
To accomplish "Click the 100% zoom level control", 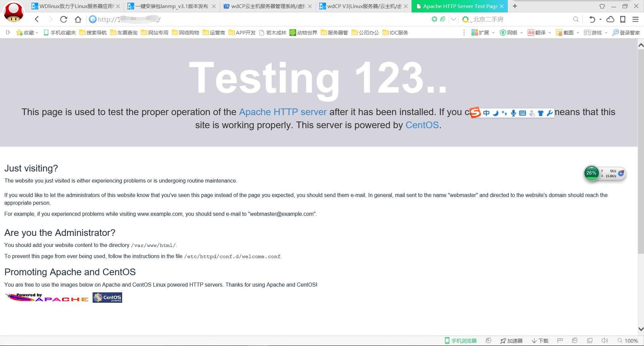I will click(628, 341).
